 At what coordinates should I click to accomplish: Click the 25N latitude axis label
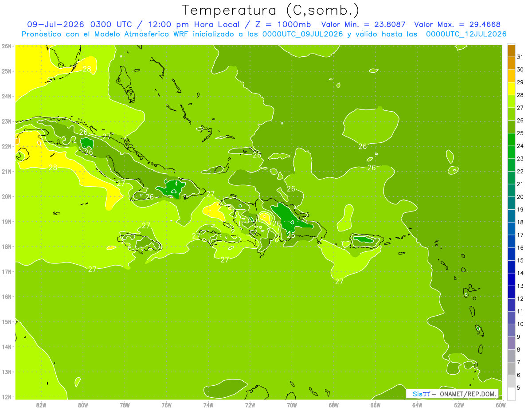coord(6,71)
